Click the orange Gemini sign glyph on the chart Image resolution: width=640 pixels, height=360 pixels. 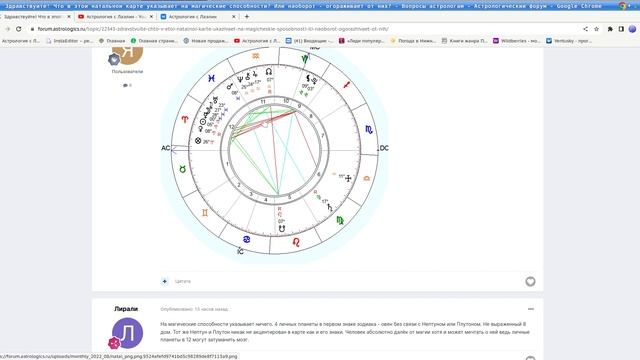tap(205, 213)
